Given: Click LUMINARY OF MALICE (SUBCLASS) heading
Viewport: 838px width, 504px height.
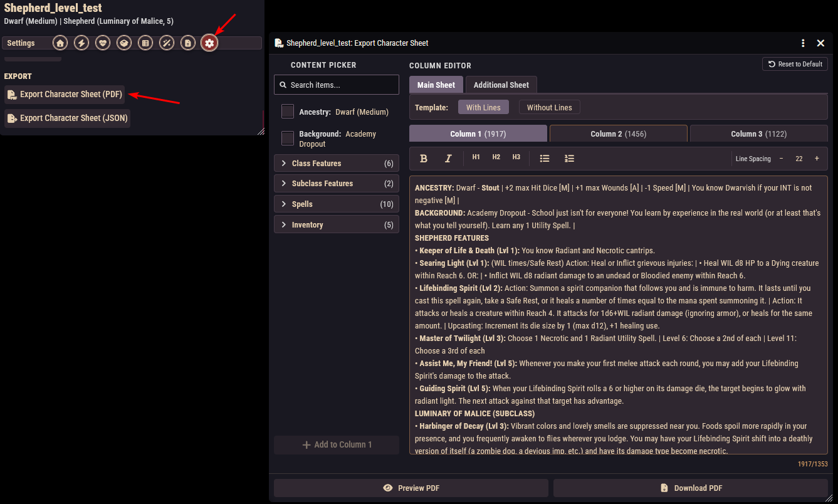Looking at the screenshot, I should [x=474, y=413].
